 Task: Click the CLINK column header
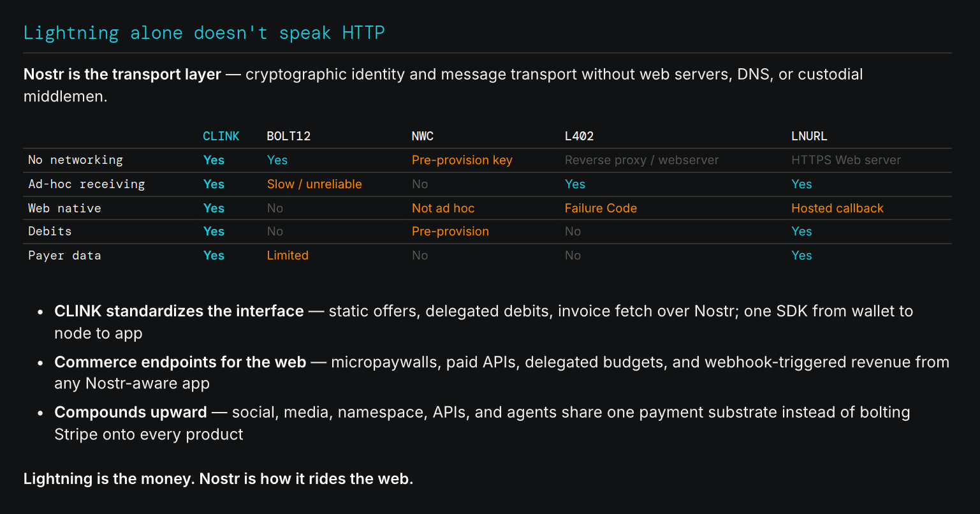tap(221, 136)
